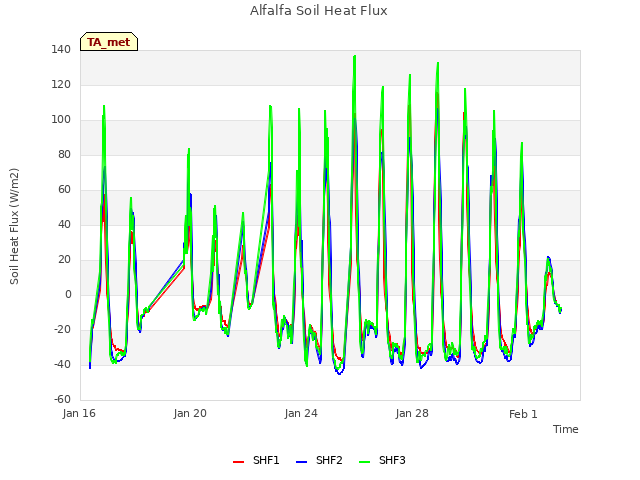
Task: Select the chart title Alfalfa Soil Heat Flux
Action: (318, 11)
